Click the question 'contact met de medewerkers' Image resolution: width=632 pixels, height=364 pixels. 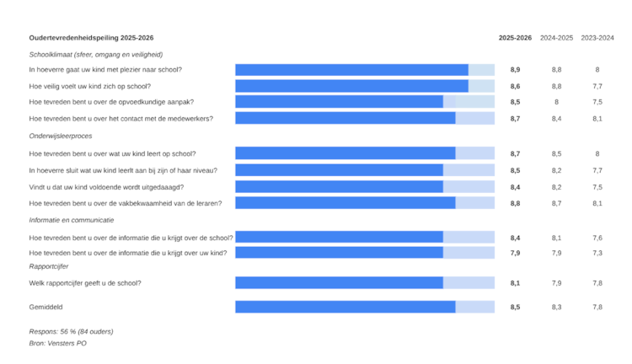point(121,119)
